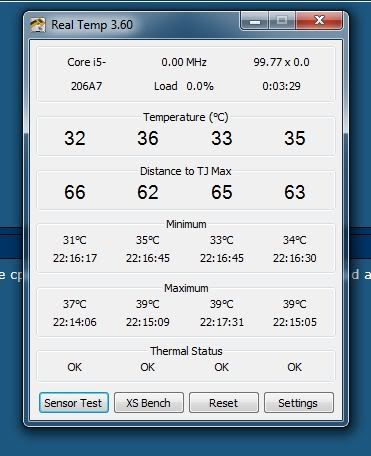This screenshot has width=371, height=456.
Task: Close the Real Temp 3.60 window
Action: point(319,21)
